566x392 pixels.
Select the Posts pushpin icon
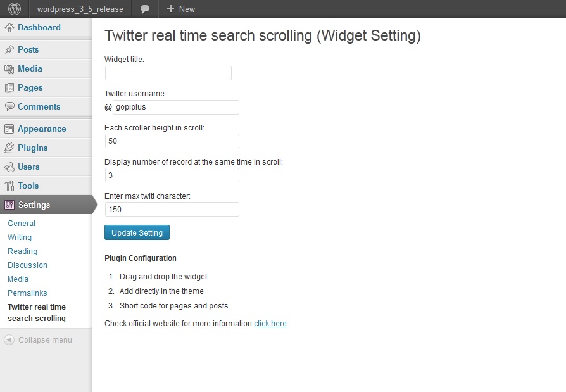pyautogui.click(x=9, y=49)
